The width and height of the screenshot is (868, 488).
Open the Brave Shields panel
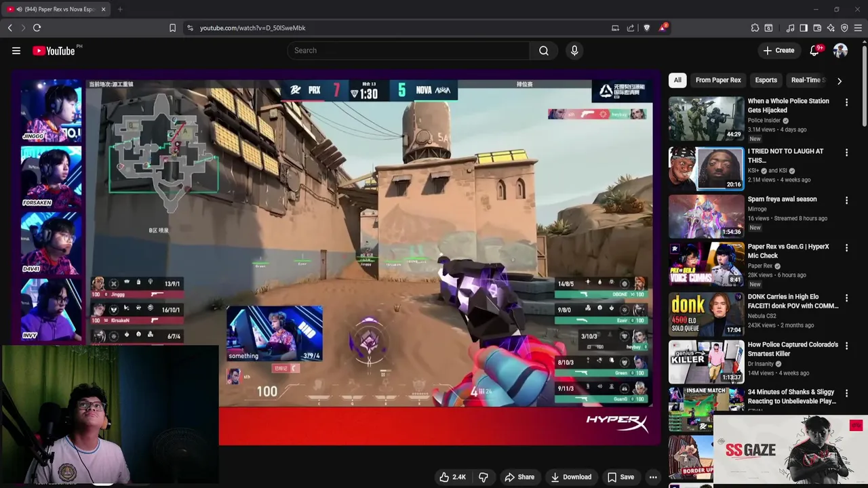pyautogui.click(x=647, y=28)
